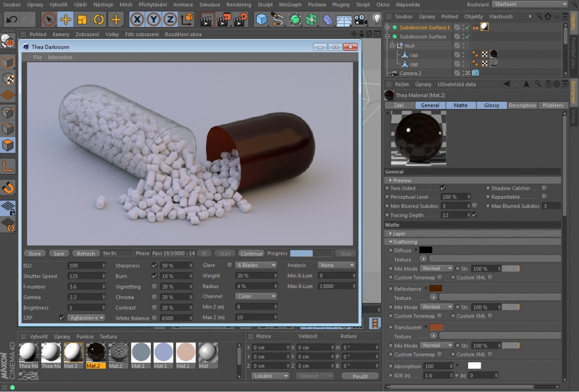Image resolution: width=579 pixels, height=392 pixels.
Task: Switch to the Glossy tab
Action: (x=491, y=105)
